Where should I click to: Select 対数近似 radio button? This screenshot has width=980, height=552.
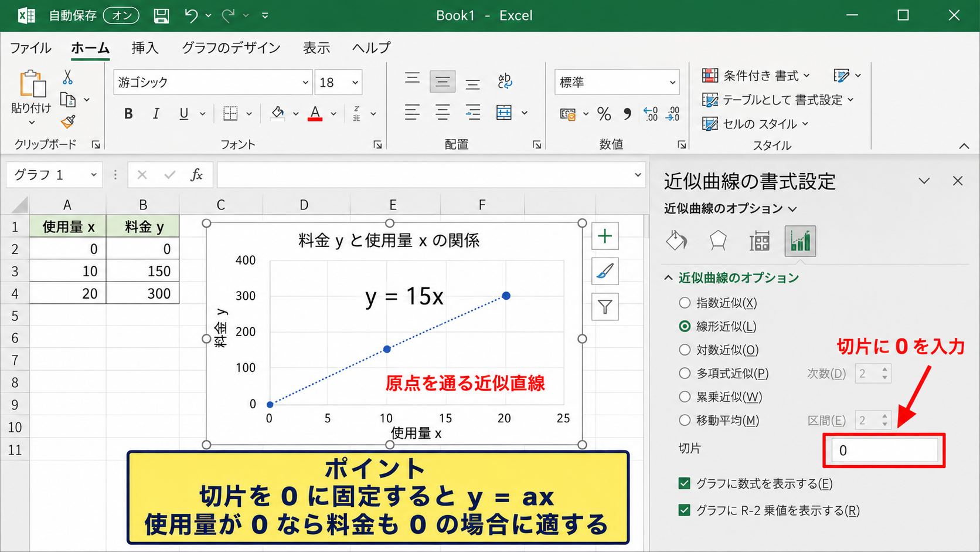(x=685, y=350)
